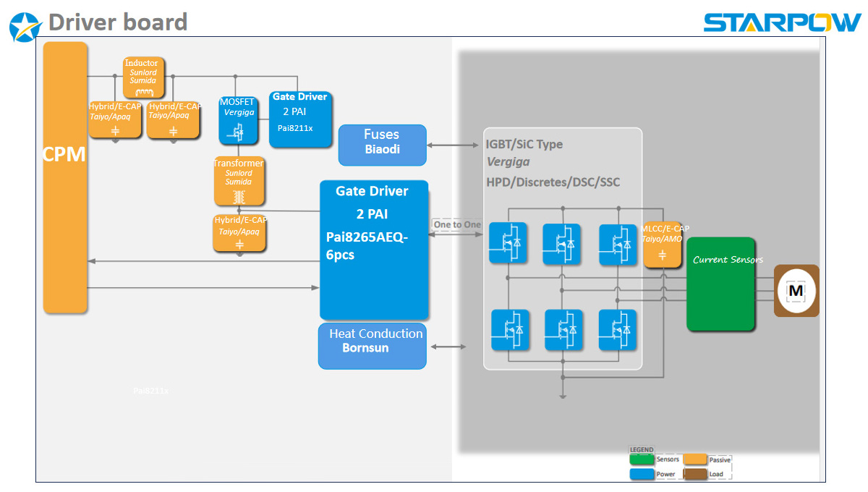Click the motor M symbol

[796, 291]
